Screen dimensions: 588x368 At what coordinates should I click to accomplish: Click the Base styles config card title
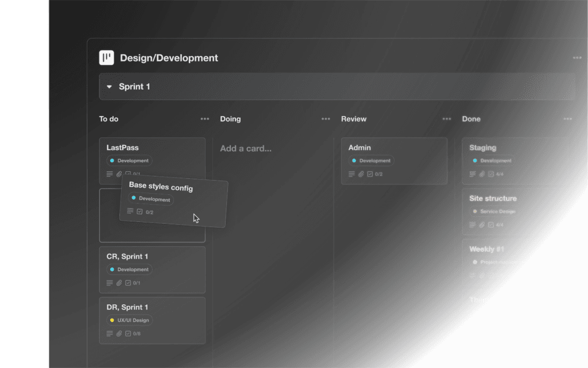coord(161,187)
